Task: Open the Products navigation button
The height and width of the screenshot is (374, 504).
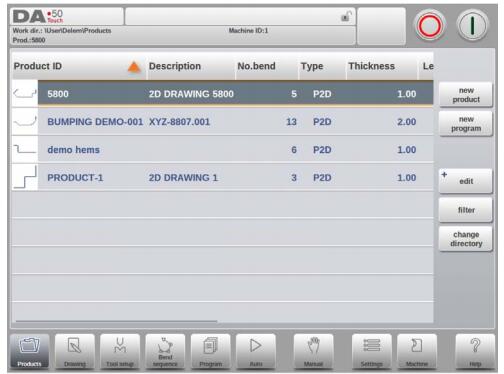Action: [x=29, y=352]
